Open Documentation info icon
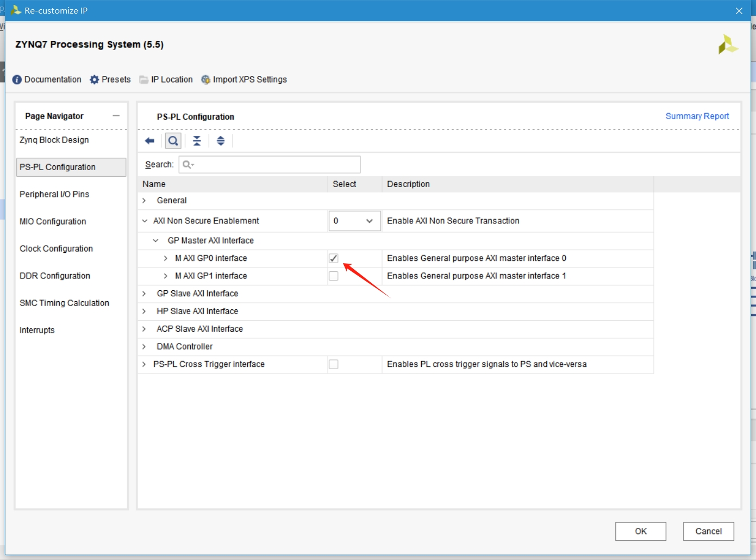Image resolution: width=756 pixels, height=560 pixels. pos(17,79)
